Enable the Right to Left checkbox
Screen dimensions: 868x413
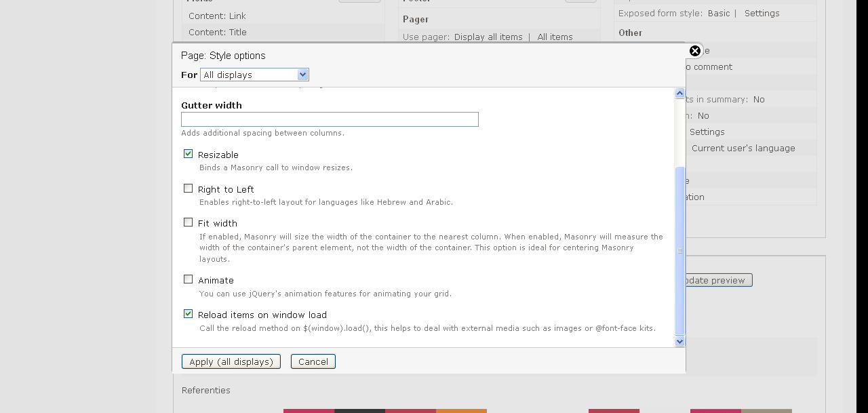point(189,189)
